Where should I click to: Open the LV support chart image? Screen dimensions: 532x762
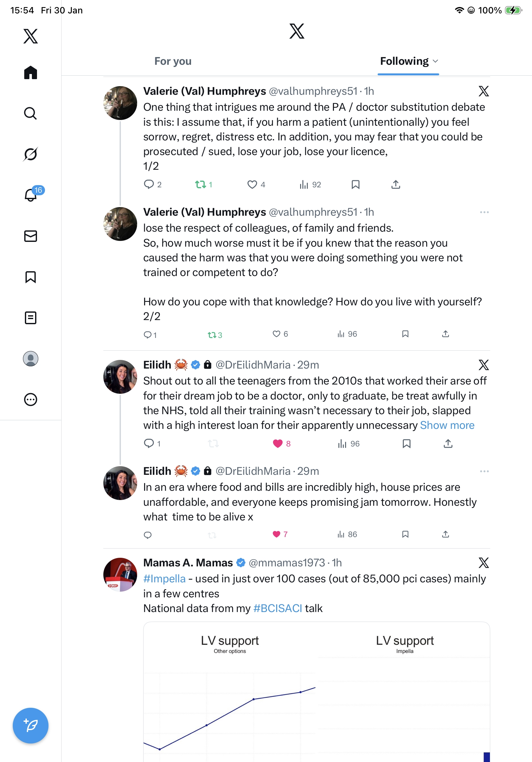tap(316, 694)
